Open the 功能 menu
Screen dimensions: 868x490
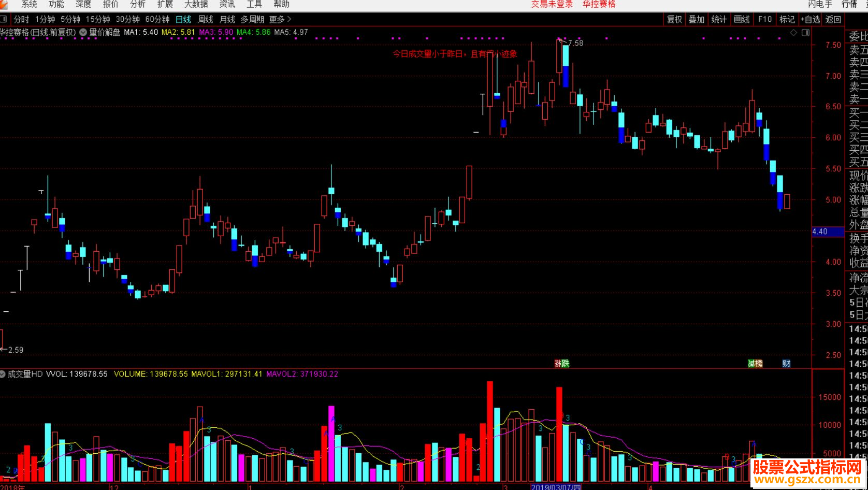pyautogui.click(x=56, y=4)
